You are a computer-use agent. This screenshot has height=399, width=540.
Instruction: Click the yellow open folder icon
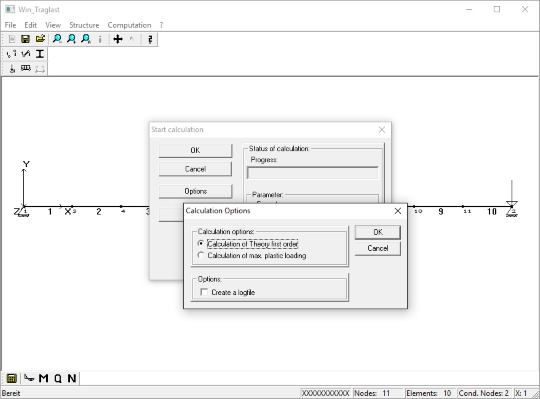[40, 39]
